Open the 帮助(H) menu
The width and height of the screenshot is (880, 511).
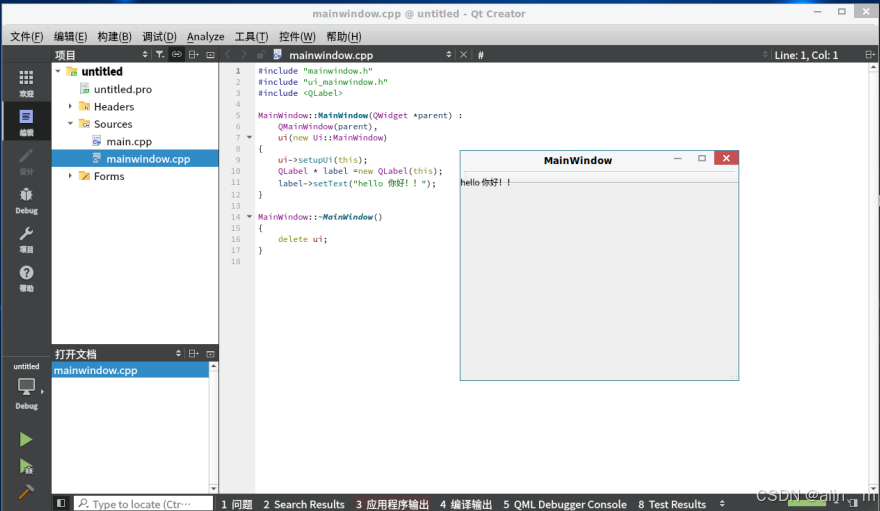[343, 36]
